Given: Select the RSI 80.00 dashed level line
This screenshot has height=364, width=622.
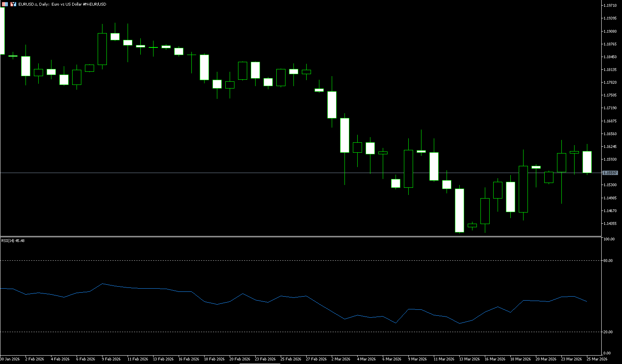Looking at the screenshot, I should (x=299, y=260).
